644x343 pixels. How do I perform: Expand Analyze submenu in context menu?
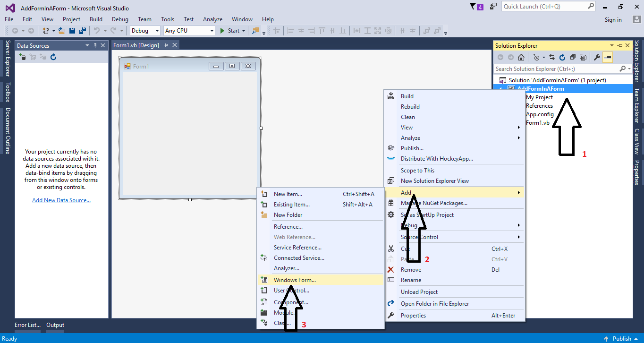point(519,138)
